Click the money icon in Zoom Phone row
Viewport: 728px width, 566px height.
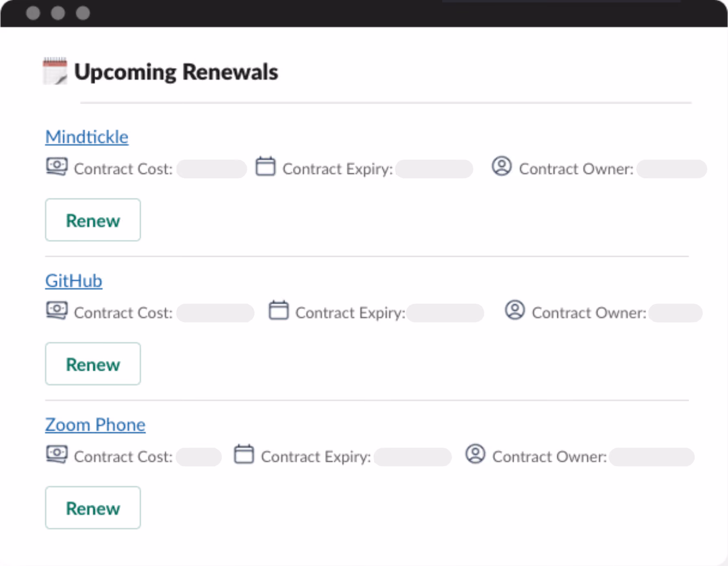click(x=57, y=454)
